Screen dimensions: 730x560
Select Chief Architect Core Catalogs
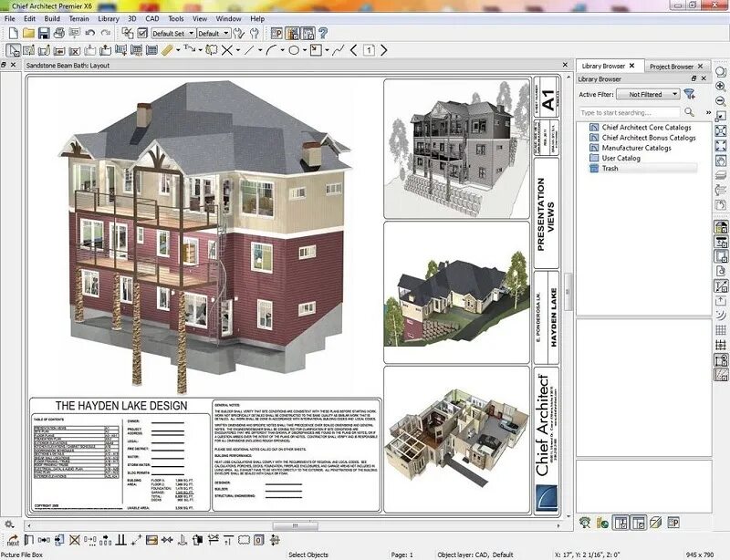pyautogui.click(x=646, y=128)
